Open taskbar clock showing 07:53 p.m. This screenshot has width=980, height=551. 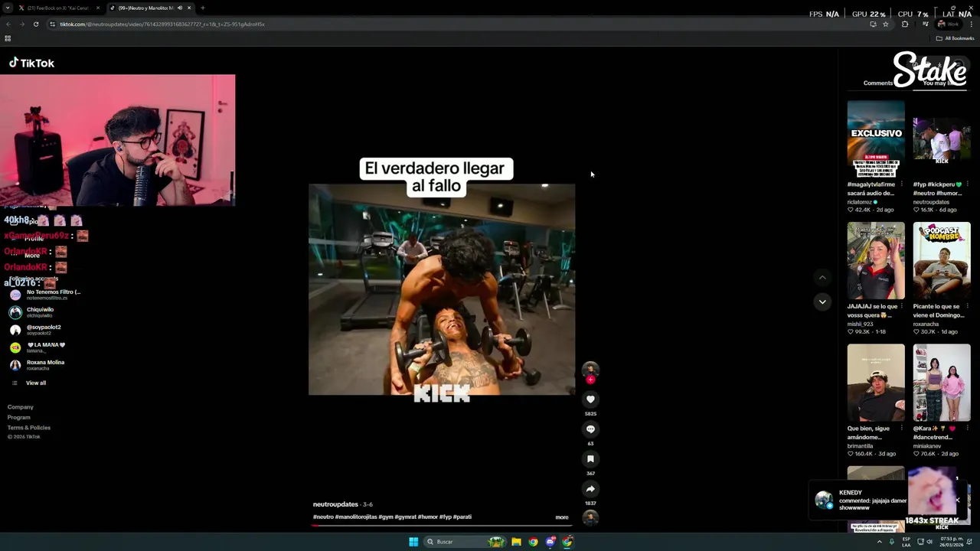tap(952, 542)
